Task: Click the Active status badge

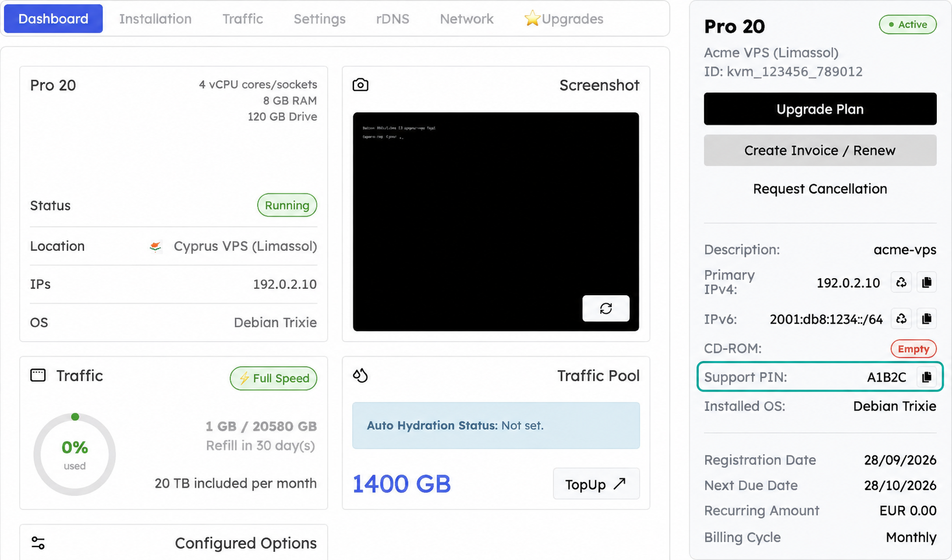Action: [x=907, y=24]
